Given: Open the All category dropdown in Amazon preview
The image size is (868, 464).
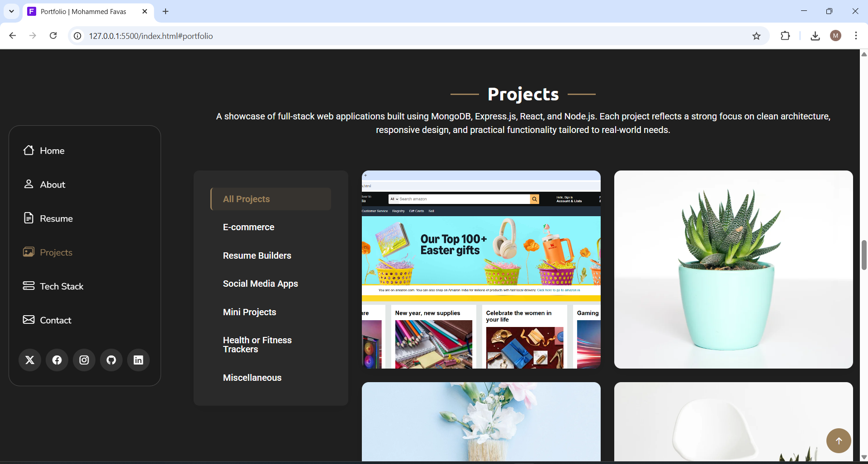Looking at the screenshot, I should coord(393,199).
